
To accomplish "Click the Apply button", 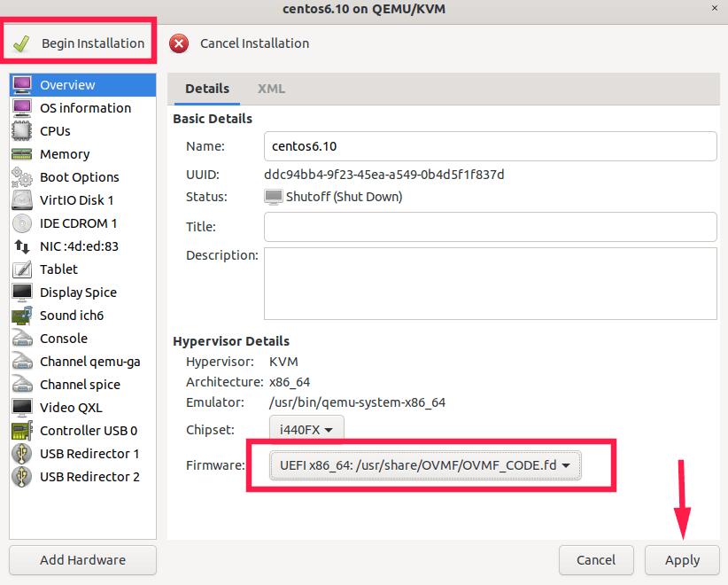I will pyautogui.click(x=682, y=560).
